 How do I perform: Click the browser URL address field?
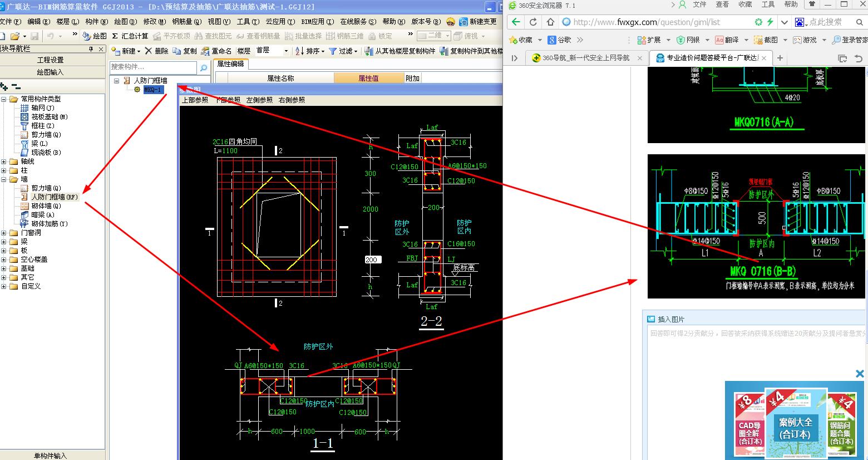662,22
